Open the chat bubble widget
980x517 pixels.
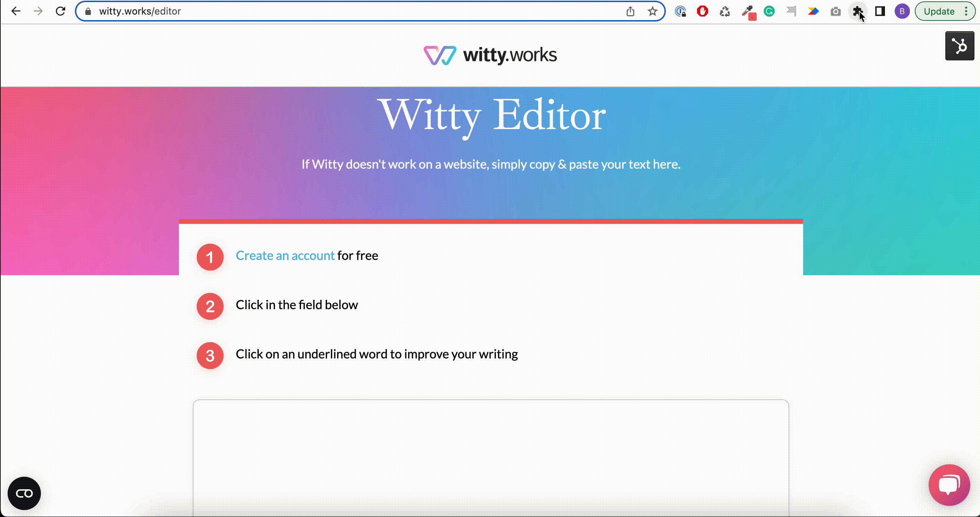click(949, 485)
